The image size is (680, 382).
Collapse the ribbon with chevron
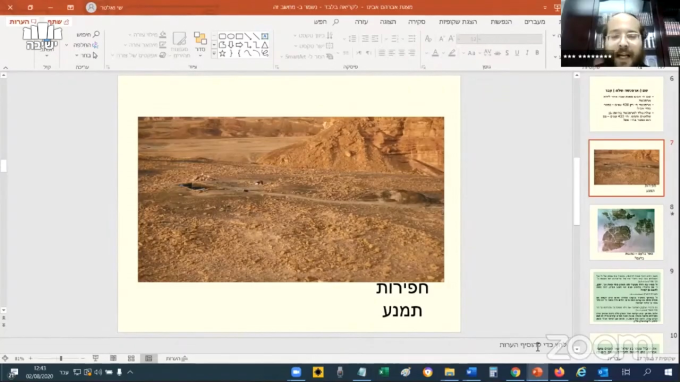[x=6, y=68]
